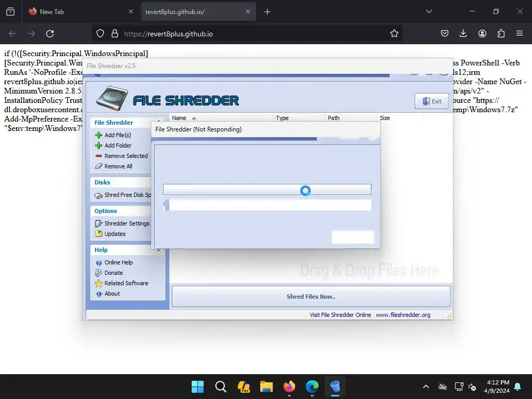Collapse the Help sidebar section

tap(158, 250)
